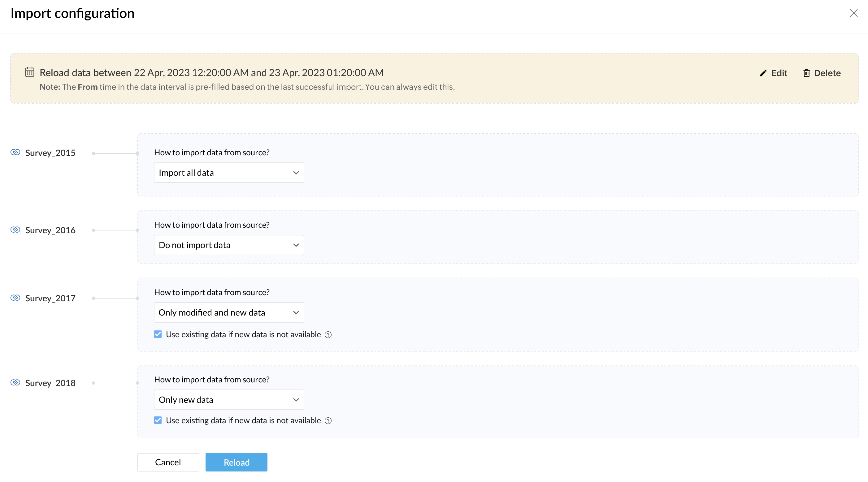Select the Survey_2016 table name
This screenshot has height=482, width=868.
coord(50,230)
